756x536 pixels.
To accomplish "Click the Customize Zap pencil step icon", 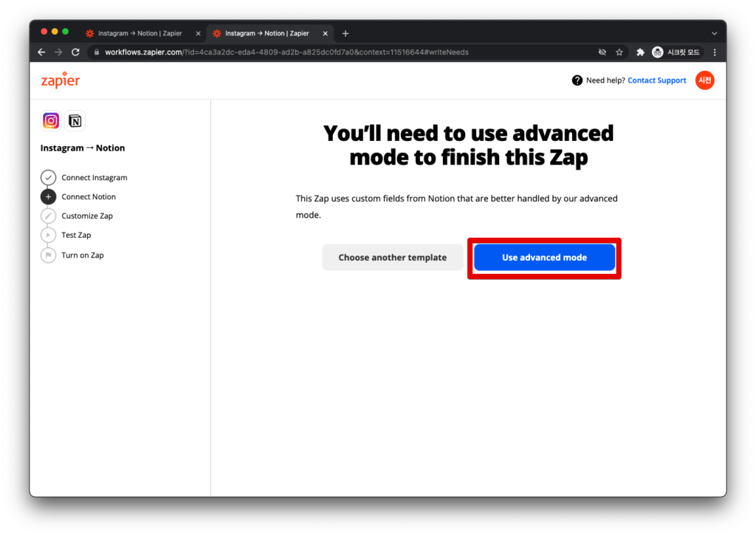I will (x=48, y=216).
